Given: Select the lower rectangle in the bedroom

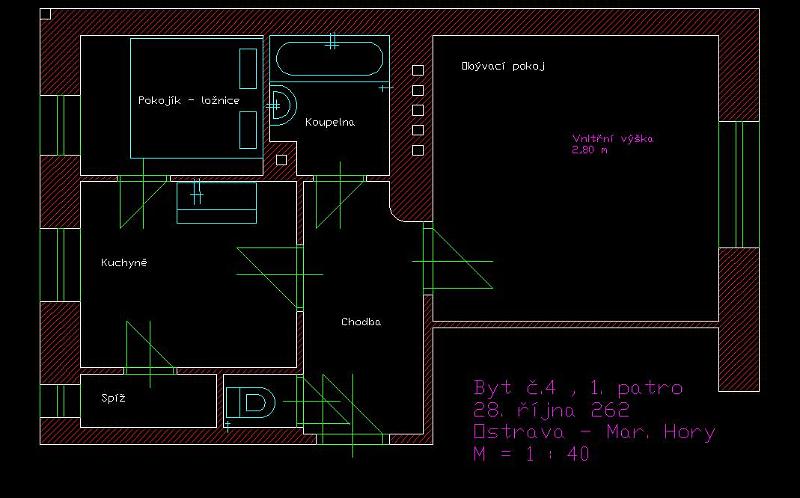Looking at the screenshot, I should [x=247, y=129].
